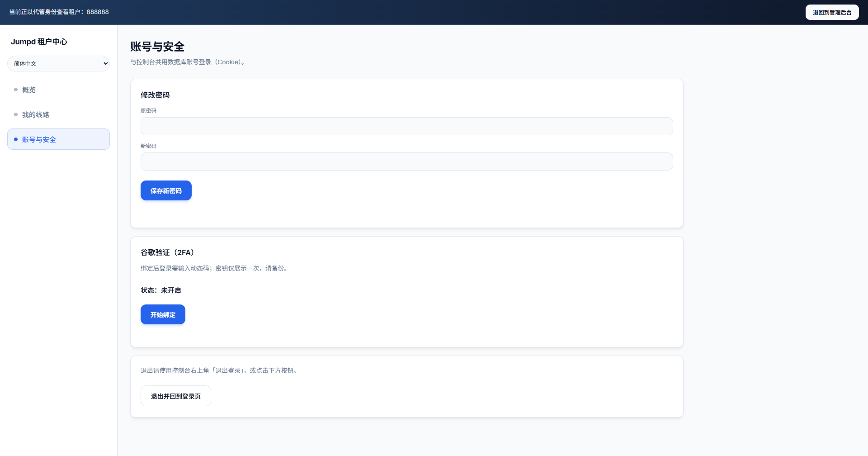Focus the 原密码 input field
Screen dimensions: 868x456
point(406,126)
